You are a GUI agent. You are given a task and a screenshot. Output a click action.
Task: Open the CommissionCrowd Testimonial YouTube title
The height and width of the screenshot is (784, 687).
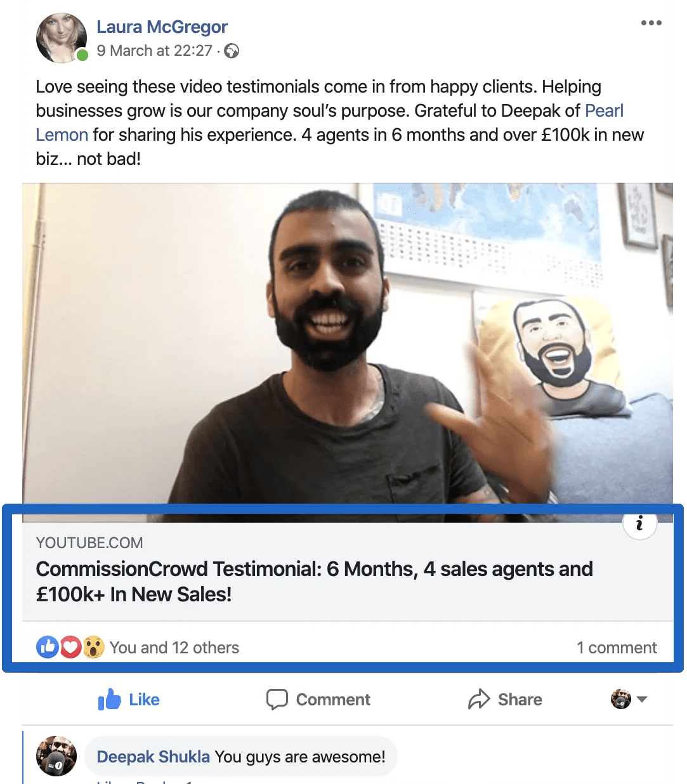tap(315, 581)
